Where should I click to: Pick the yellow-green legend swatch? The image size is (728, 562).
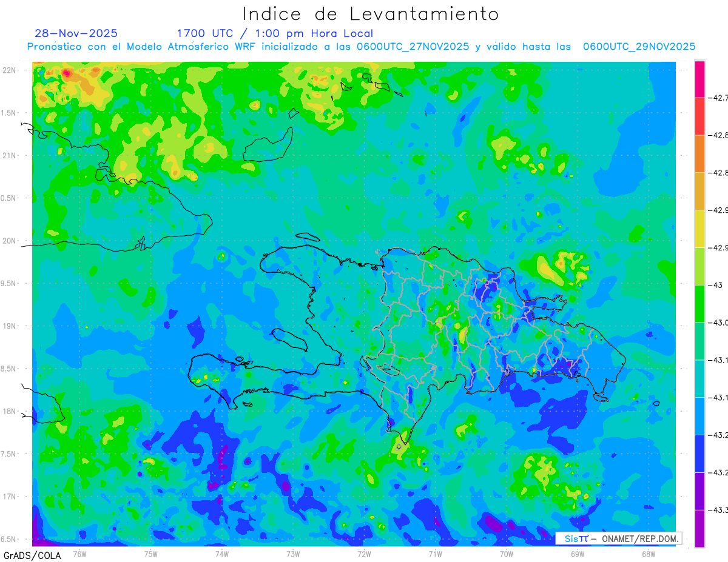pos(699,266)
